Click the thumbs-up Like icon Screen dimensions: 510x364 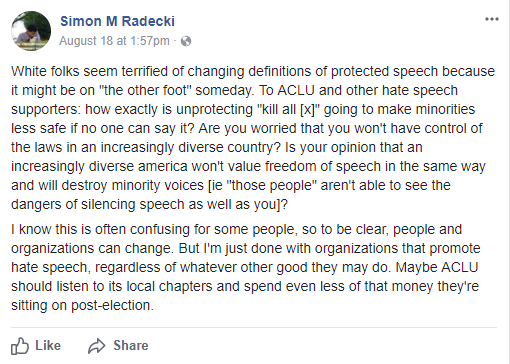click(x=20, y=346)
